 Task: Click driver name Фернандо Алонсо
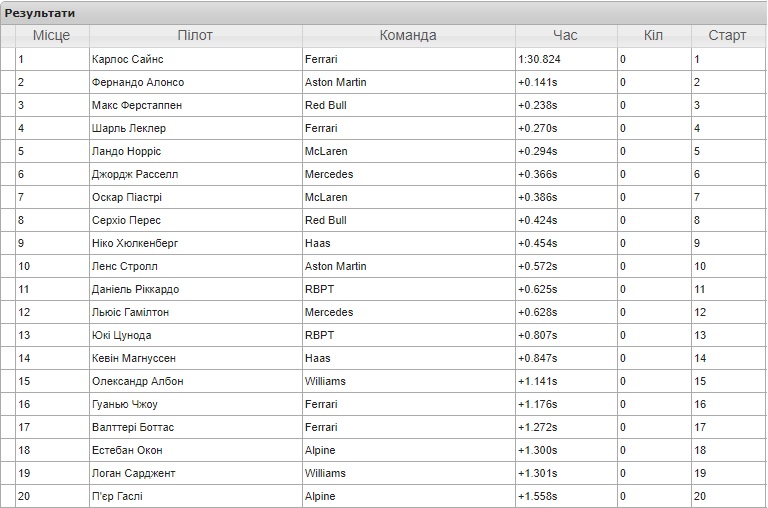pos(138,82)
